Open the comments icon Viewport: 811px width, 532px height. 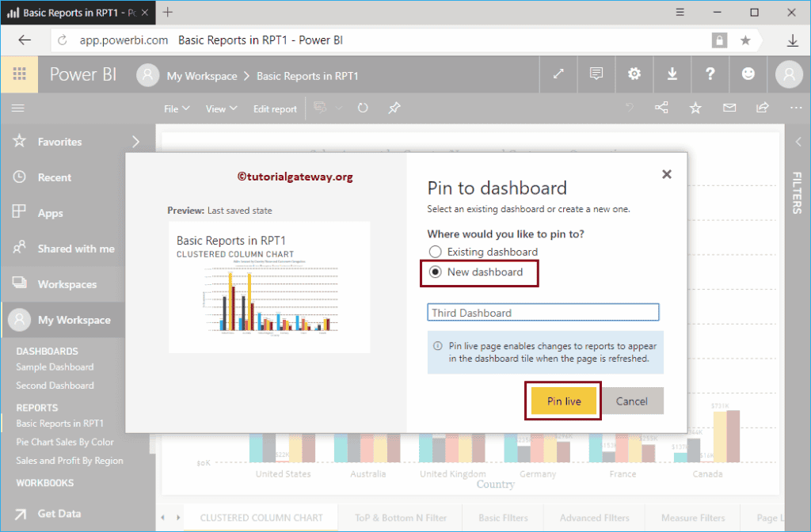[x=596, y=74]
